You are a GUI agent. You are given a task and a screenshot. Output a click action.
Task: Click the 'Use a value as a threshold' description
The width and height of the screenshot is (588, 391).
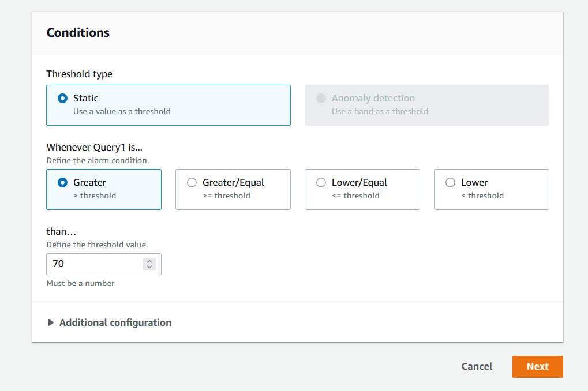pyautogui.click(x=122, y=112)
